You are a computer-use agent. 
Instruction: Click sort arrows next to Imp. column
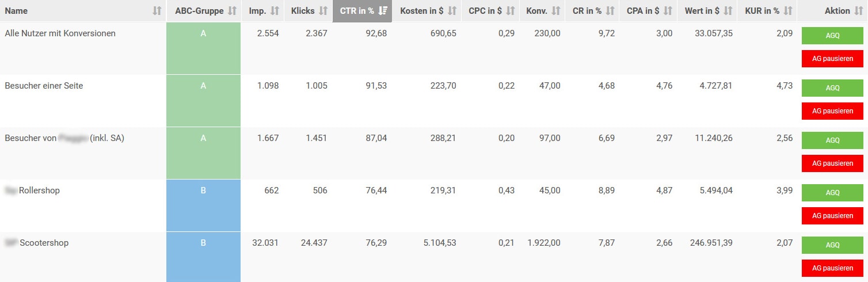point(275,11)
